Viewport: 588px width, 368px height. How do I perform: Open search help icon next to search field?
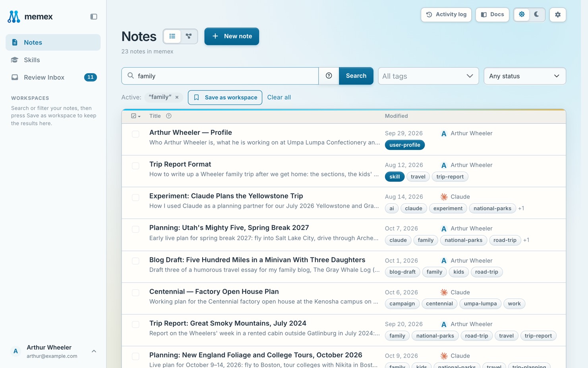click(x=329, y=76)
